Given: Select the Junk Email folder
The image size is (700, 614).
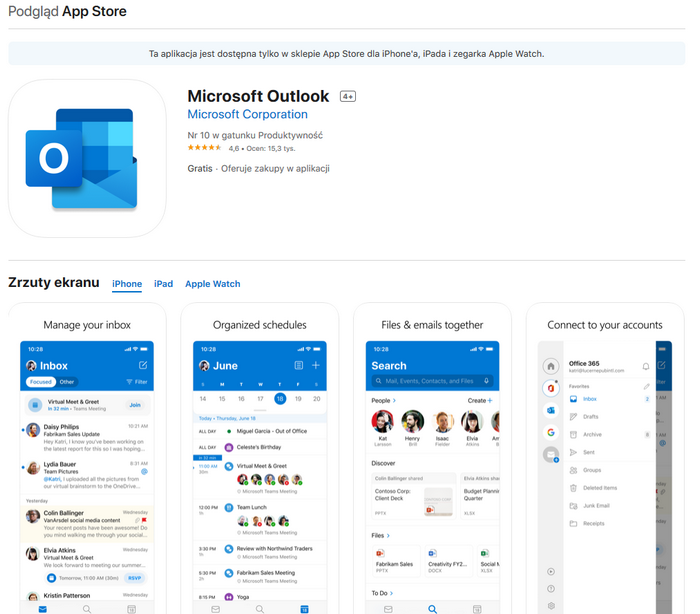Looking at the screenshot, I should click(609, 506).
